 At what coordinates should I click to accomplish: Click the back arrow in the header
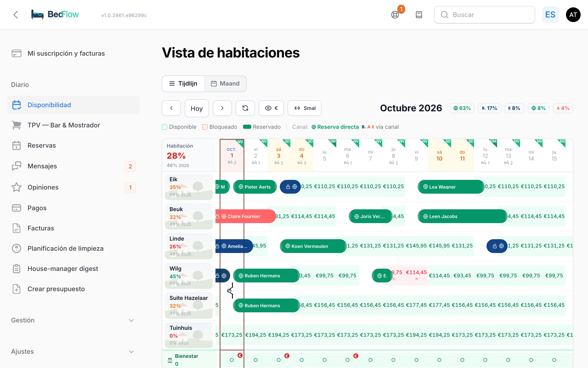[x=16, y=14]
